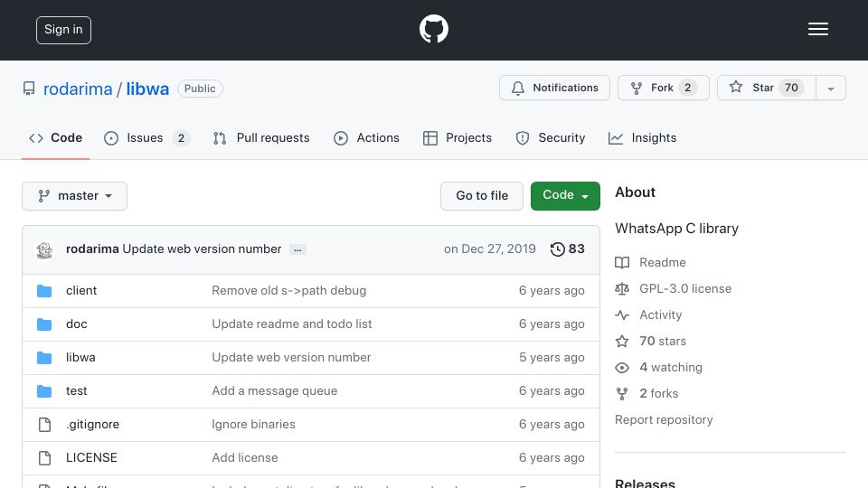Click the star icon beside 70 stars
The width and height of the screenshot is (868, 488).
coord(622,341)
